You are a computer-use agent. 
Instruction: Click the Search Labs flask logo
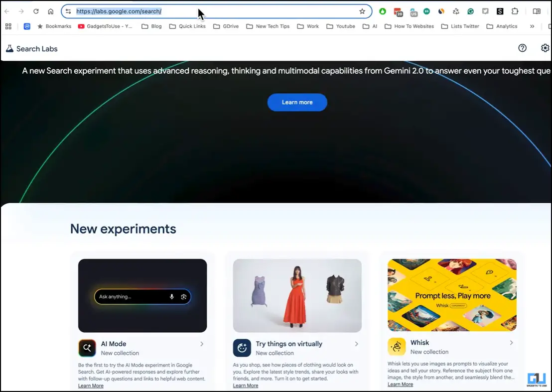[x=10, y=48]
